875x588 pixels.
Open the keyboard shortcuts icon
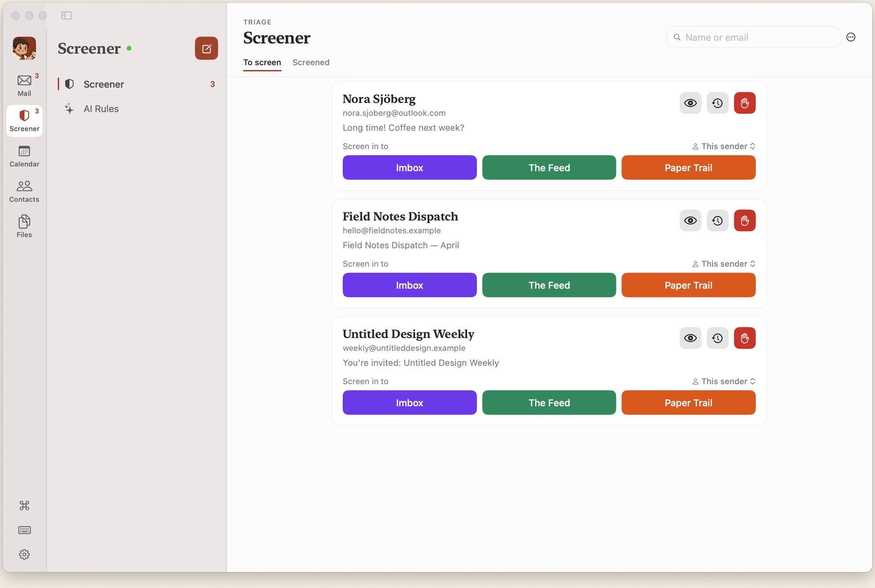24,530
